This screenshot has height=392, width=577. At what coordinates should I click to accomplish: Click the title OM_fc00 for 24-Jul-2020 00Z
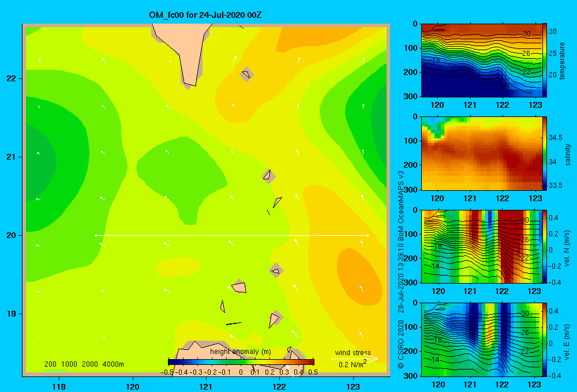tap(205, 15)
